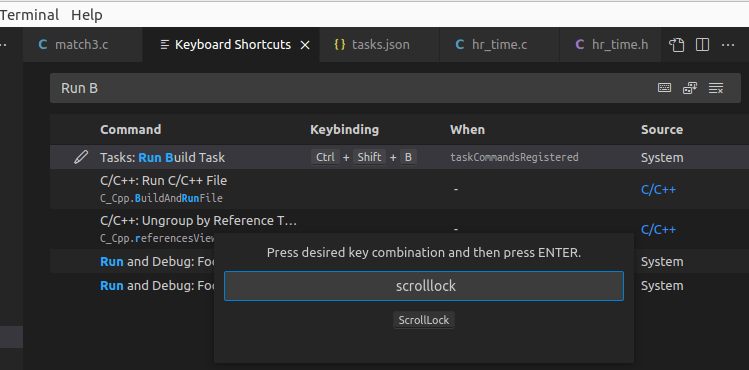Click the Record Keys keyboard icon
The image size is (749, 370).
tap(664, 88)
